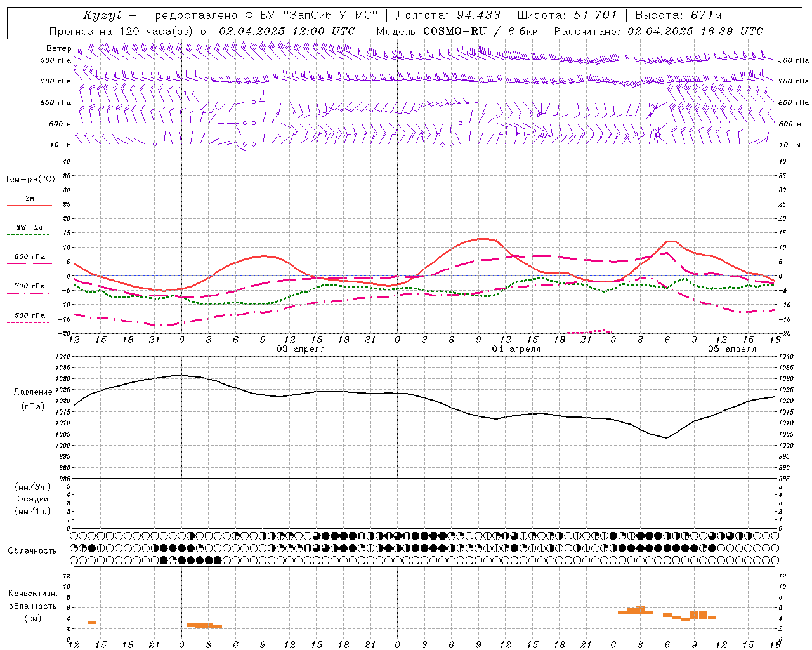Click the '03 апреля' date label

tap(300, 349)
